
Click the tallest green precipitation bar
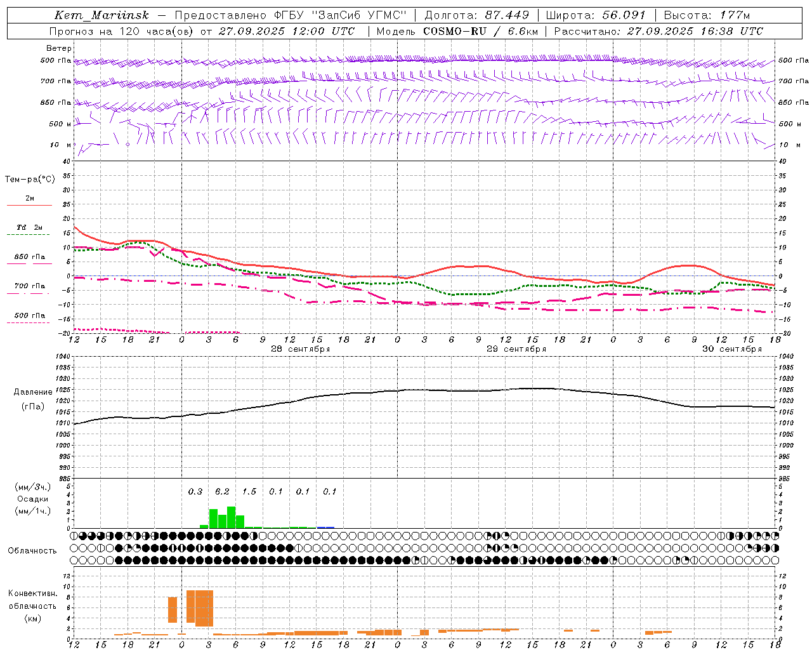232,517
